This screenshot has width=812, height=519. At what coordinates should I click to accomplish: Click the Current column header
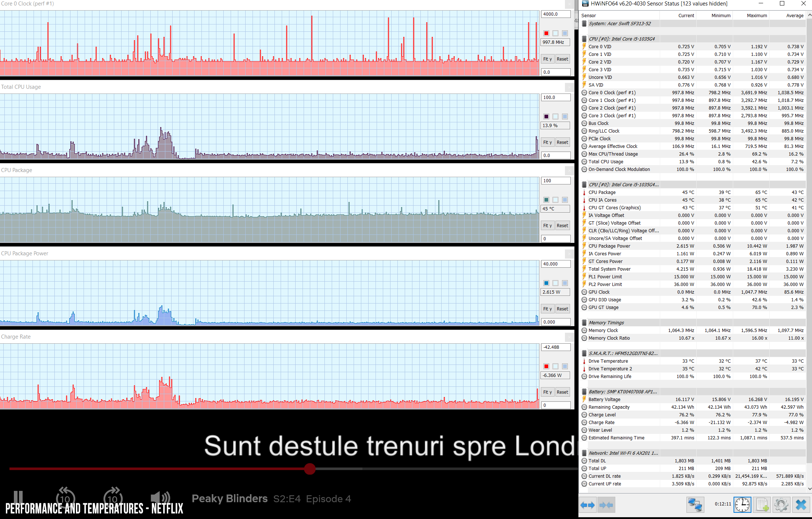pos(678,16)
